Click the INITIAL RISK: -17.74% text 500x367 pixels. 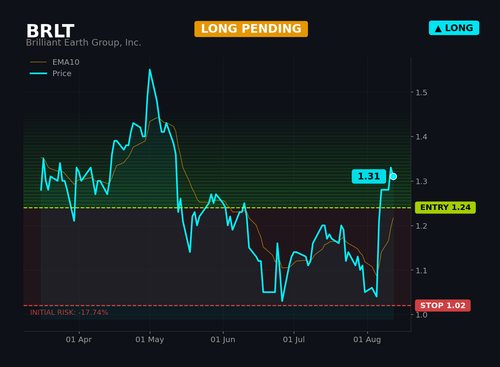point(69,313)
